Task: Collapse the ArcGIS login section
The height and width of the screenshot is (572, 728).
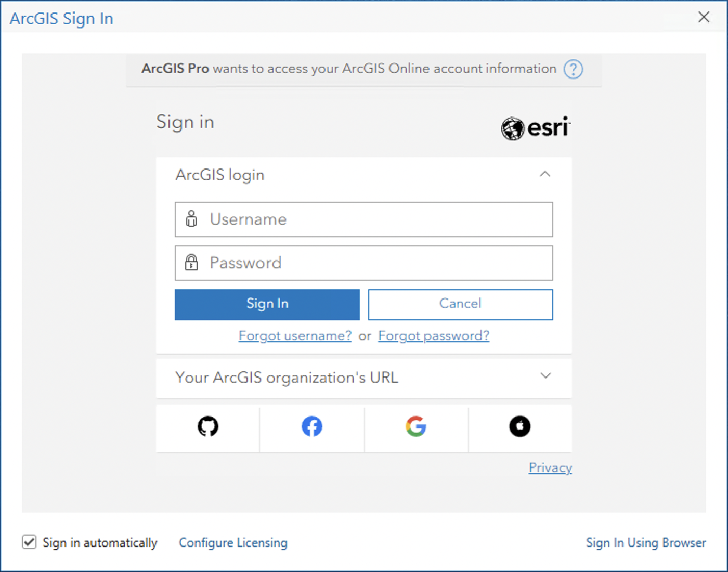Action: click(545, 174)
